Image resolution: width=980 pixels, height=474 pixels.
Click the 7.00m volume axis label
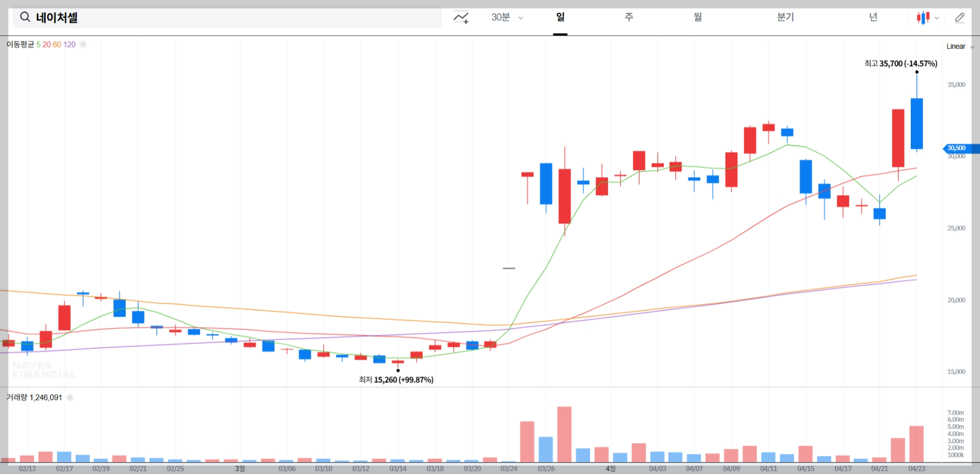pyautogui.click(x=955, y=413)
